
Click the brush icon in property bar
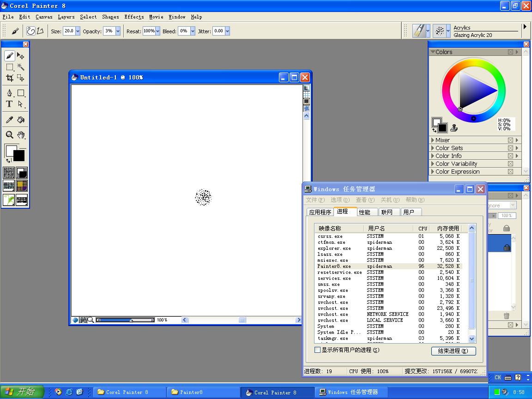[x=15, y=31]
